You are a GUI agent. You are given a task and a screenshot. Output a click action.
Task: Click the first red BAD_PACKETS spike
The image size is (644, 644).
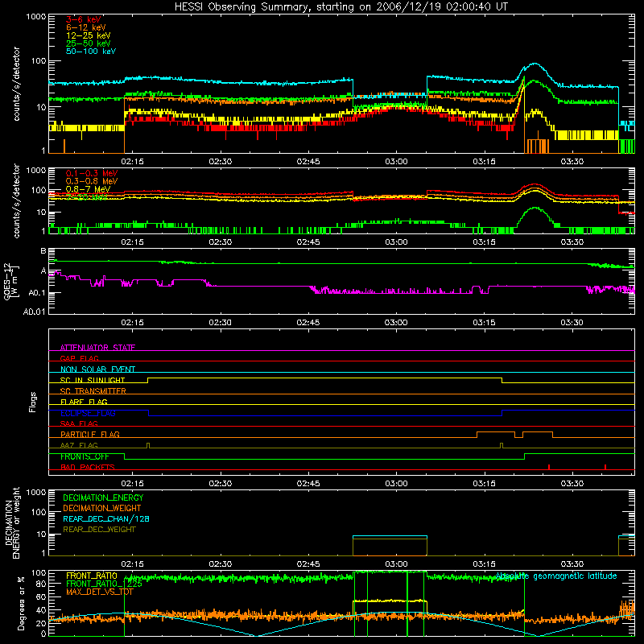(549, 467)
